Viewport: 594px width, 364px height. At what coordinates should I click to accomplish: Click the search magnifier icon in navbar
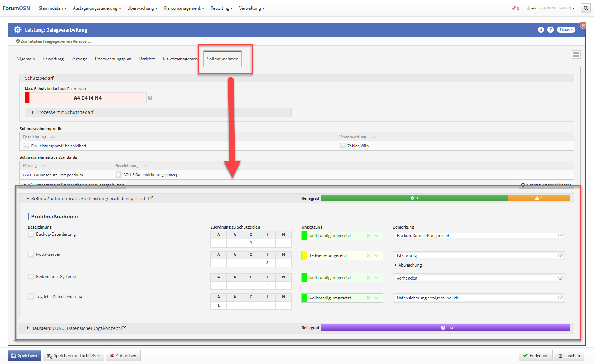586,8
